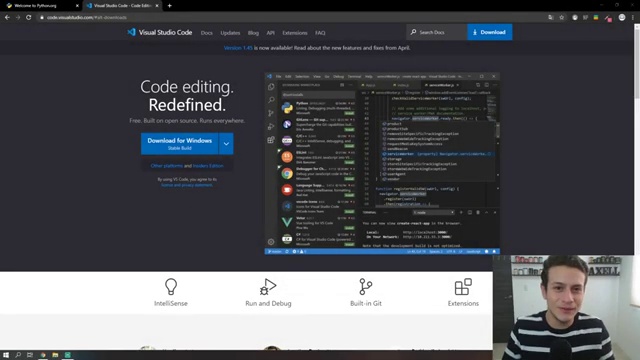Open File Explorer from the taskbar
This screenshot has height=360, width=640.
55,355
